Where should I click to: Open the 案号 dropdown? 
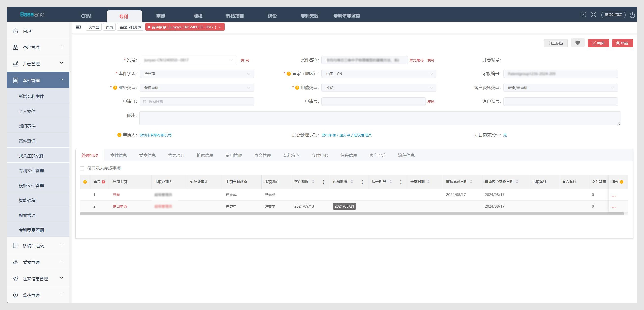coord(188,60)
